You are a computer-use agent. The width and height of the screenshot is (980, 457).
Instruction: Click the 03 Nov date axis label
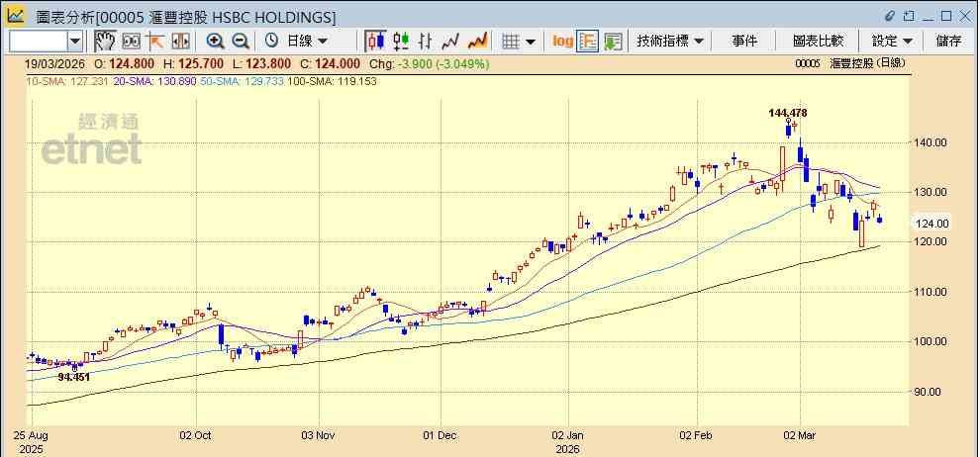click(319, 434)
